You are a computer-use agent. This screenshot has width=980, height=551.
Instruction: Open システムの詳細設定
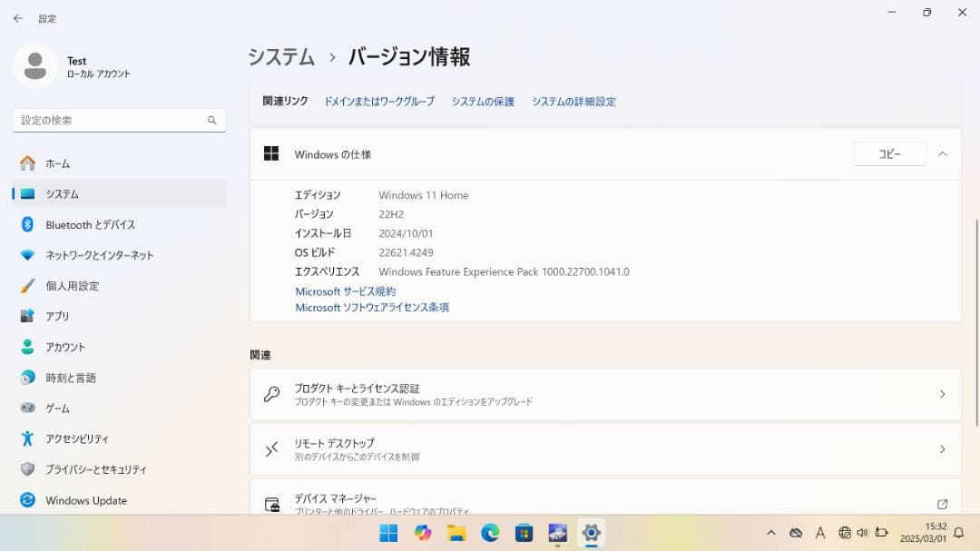tap(574, 102)
